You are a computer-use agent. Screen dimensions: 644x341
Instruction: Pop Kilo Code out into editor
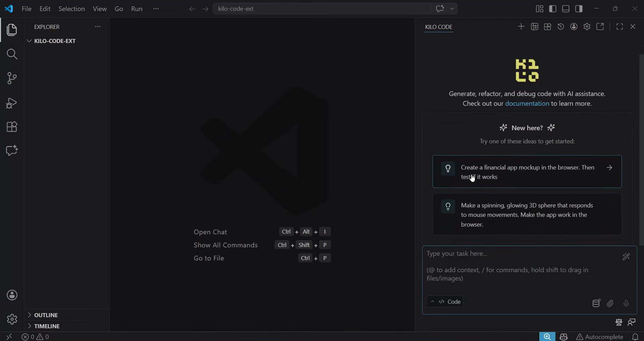(600, 27)
